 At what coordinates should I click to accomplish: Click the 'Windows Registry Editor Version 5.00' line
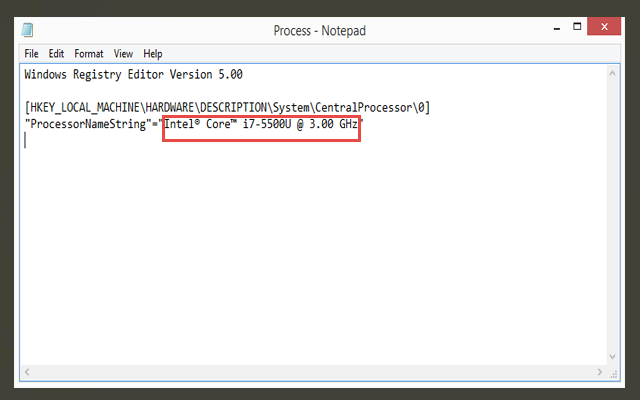[x=133, y=75]
